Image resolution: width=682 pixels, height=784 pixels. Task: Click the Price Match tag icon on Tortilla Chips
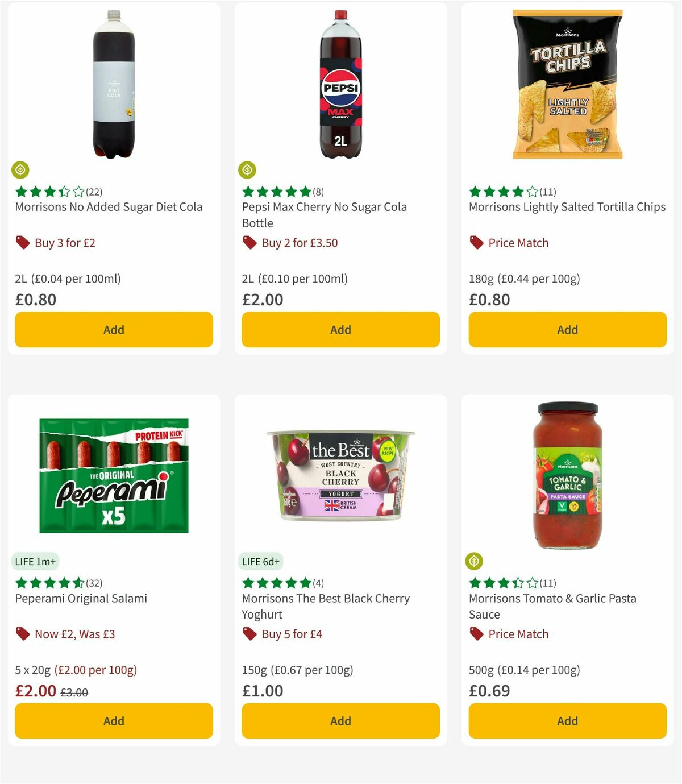click(x=476, y=243)
